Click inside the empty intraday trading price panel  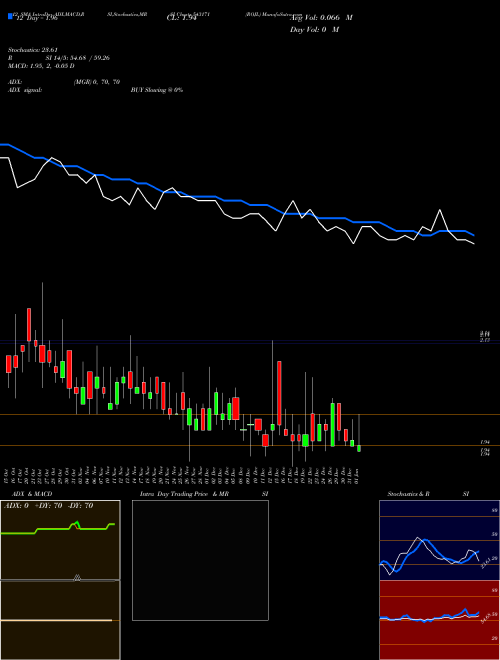200,560
